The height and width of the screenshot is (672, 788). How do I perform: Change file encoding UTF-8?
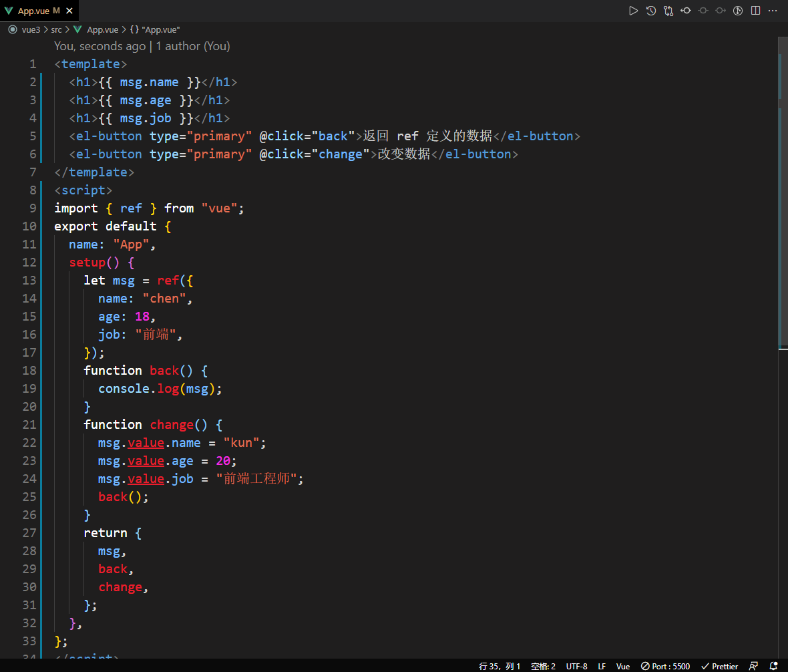576,666
